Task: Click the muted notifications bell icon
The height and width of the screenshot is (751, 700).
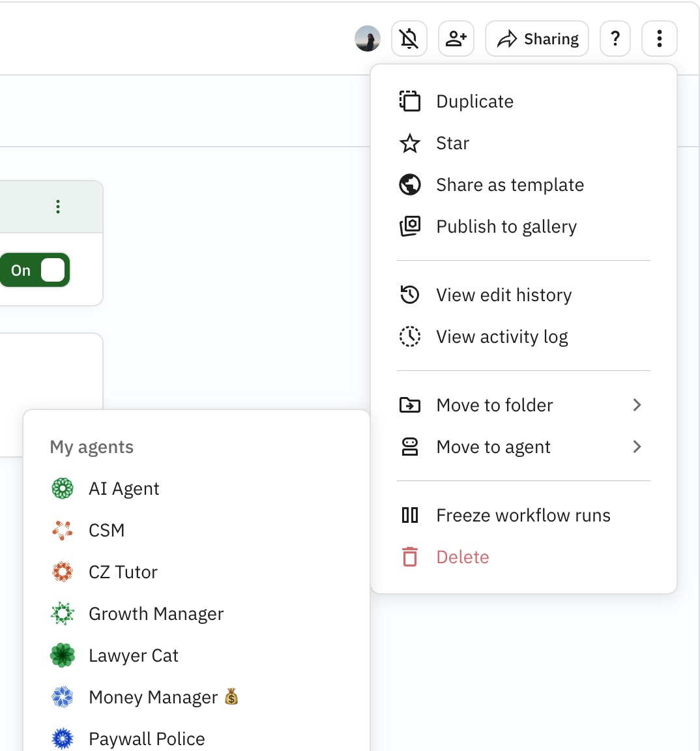Action: [x=409, y=39]
